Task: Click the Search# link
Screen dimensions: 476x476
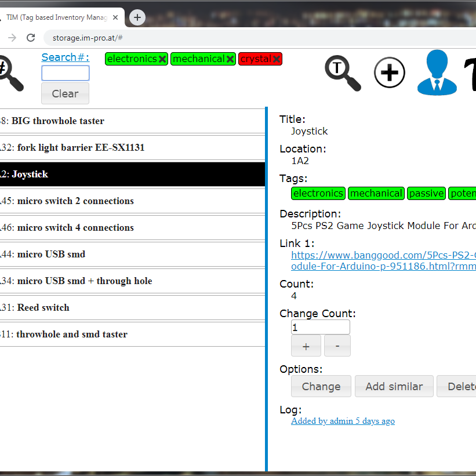Action: click(x=66, y=57)
